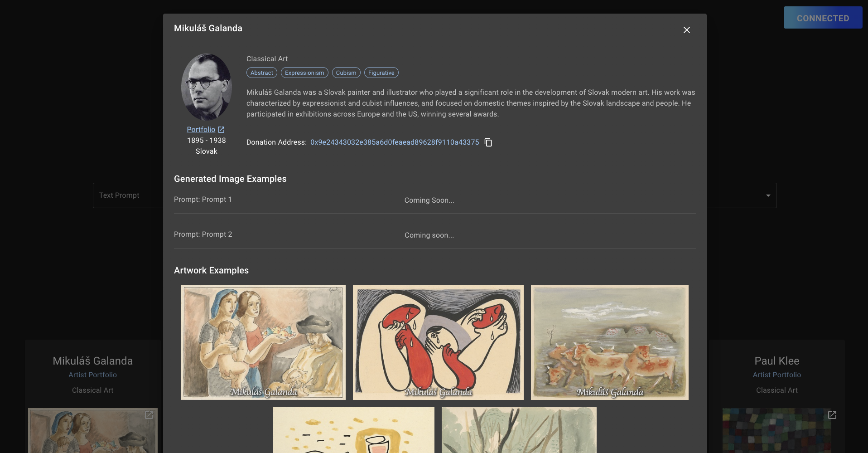The height and width of the screenshot is (453, 868).
Task: Open the grazing cattle landscape artwork
Action: point(610,342)
